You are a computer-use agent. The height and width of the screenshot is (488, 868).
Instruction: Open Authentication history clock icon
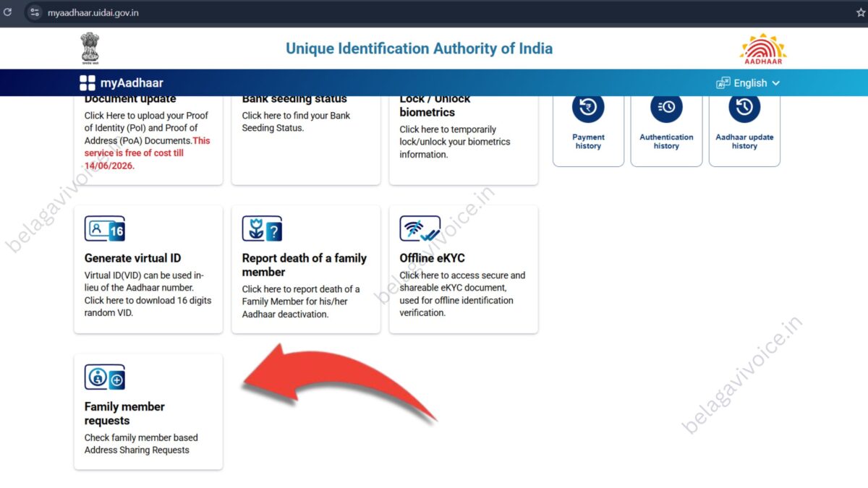coord(666,108)
